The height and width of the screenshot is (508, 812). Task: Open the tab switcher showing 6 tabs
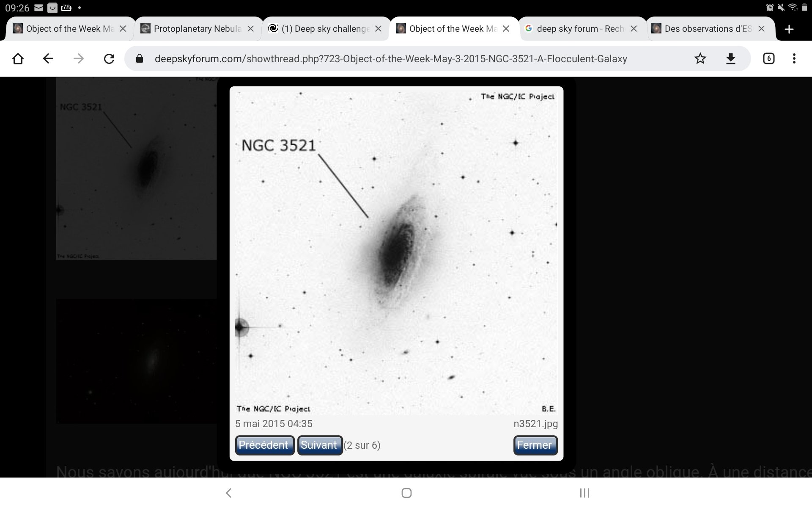pyautogui.click(x=769, y=58)
